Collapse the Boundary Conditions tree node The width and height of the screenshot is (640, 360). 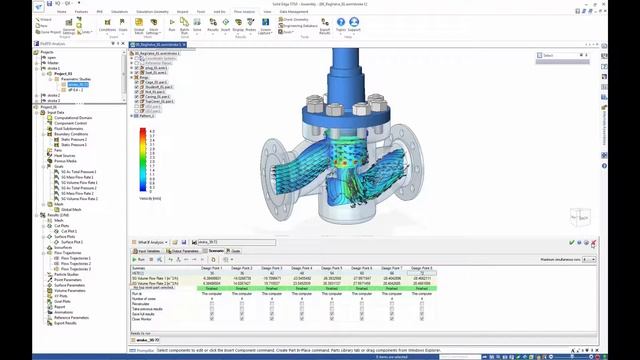[x=44, y=134]
